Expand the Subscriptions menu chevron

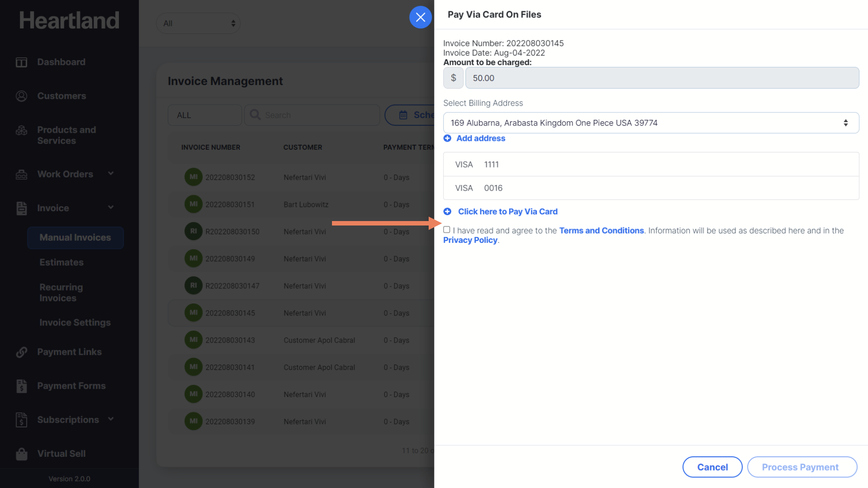(x=111, y=419)
